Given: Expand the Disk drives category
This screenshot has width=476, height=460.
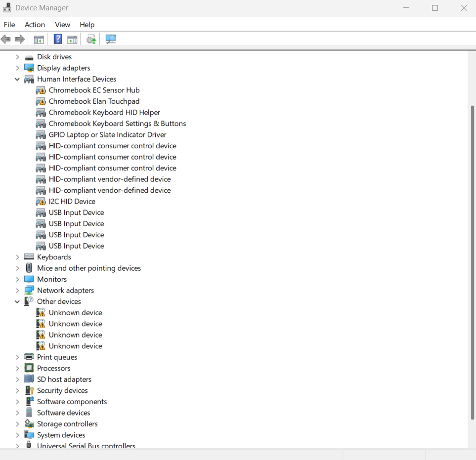Looking at the screenshot, I should 17,57.
